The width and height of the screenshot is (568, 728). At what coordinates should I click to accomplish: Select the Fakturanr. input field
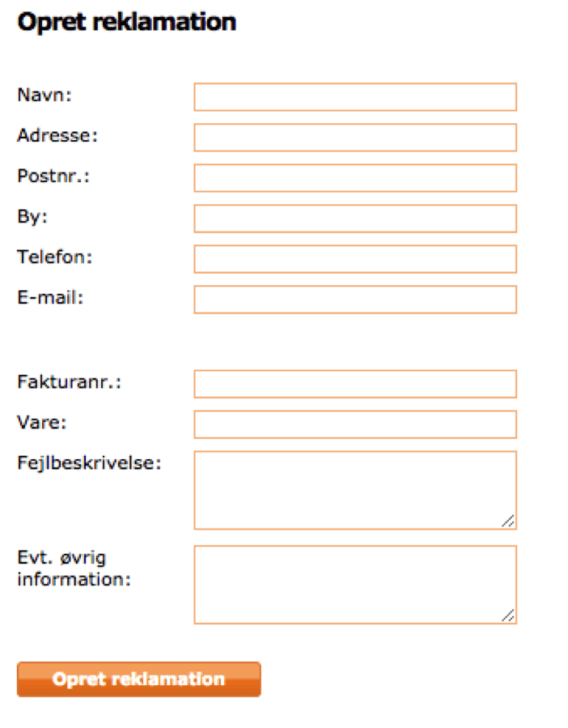point(355,384)
